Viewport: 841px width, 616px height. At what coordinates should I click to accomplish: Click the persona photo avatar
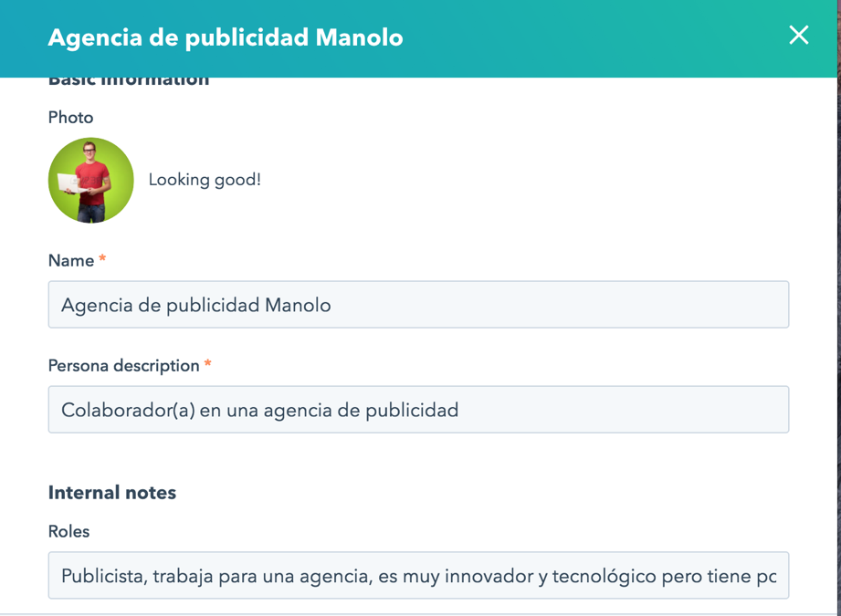91,180
